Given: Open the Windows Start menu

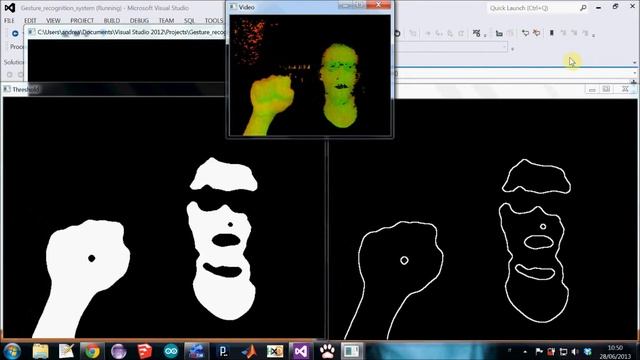Looking at the screenshot, I should (x=12, y=351).
